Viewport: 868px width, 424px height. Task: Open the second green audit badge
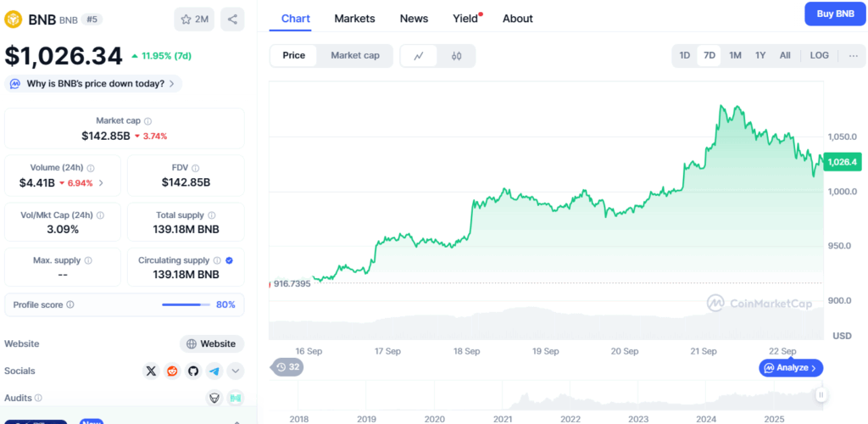coord(236,398)
